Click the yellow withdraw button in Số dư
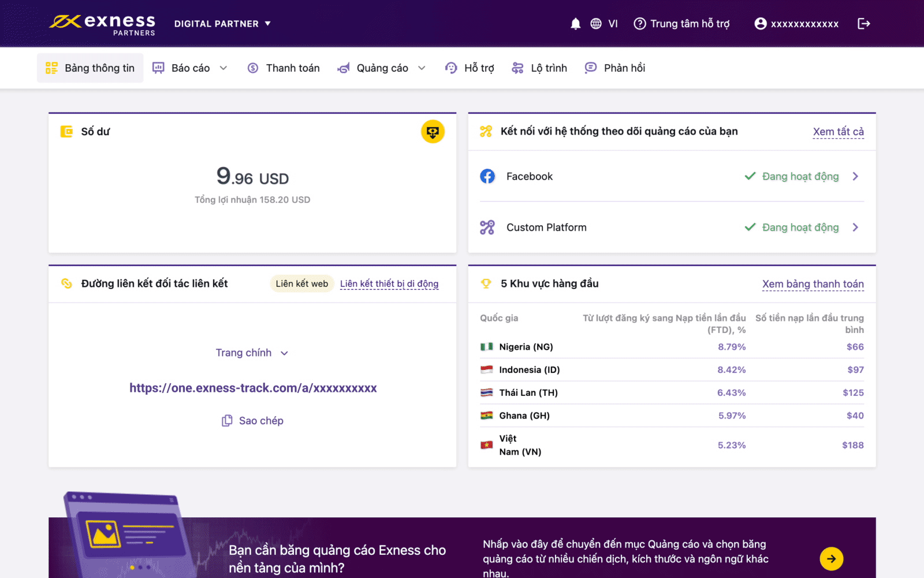Screen dimensions: 924x578 [x=433, y=132]
